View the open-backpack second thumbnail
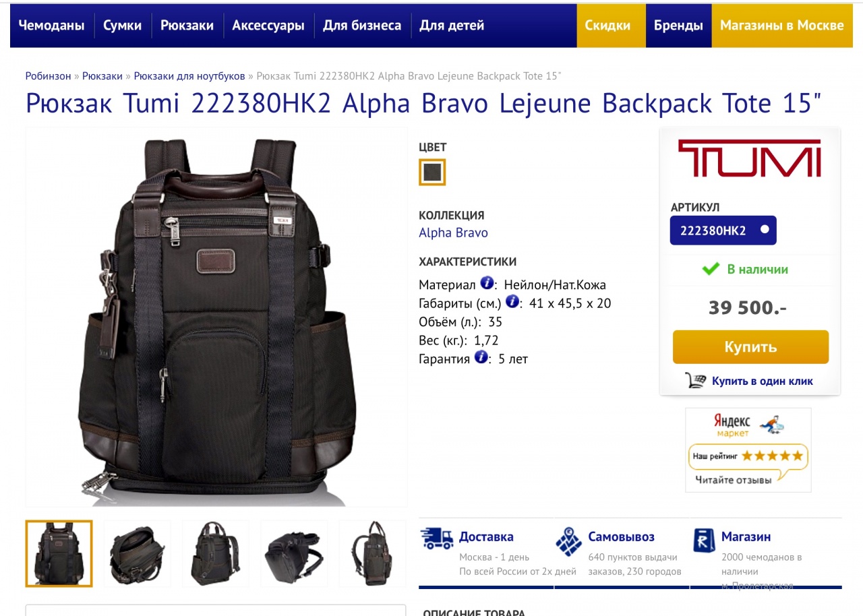The height and width of the screenshot is (616, 863). coord(138,553)
